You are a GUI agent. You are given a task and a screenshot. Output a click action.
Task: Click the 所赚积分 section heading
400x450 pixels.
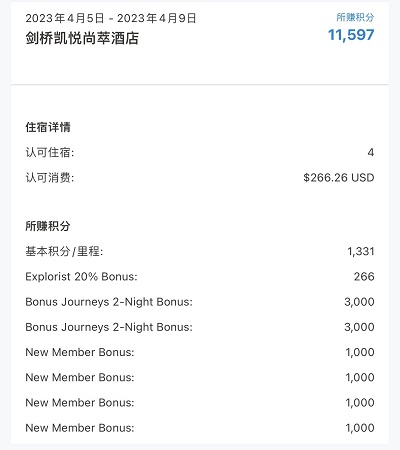click(x=48, y=226)
